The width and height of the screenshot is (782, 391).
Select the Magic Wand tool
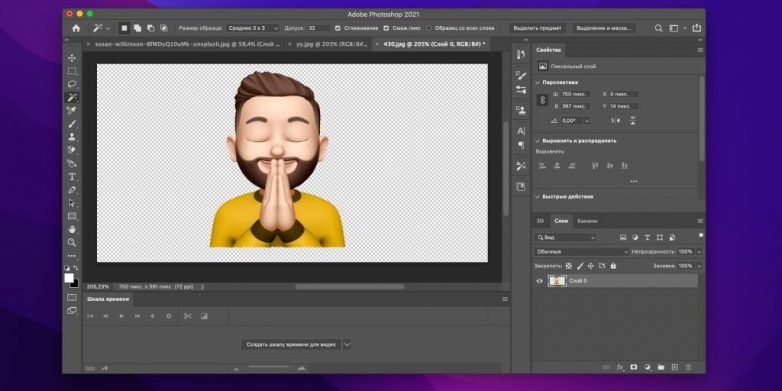point(72,97)
